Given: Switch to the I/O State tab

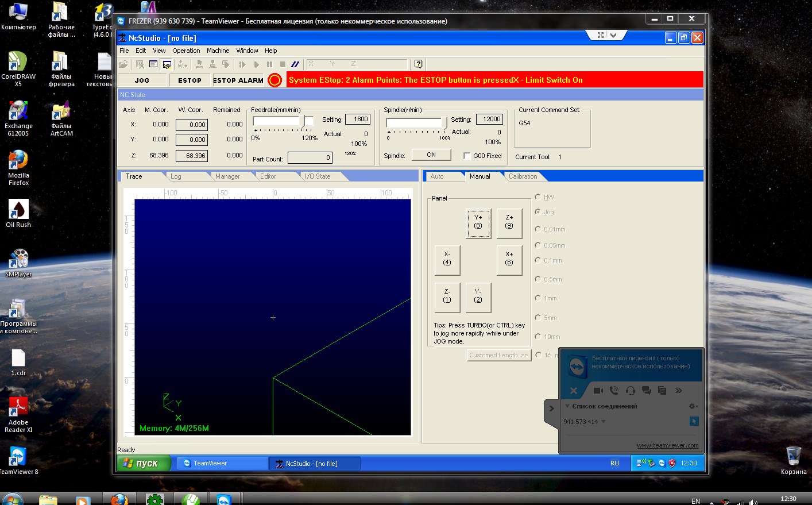Looking at the screenshot, I should pos(318,176).
